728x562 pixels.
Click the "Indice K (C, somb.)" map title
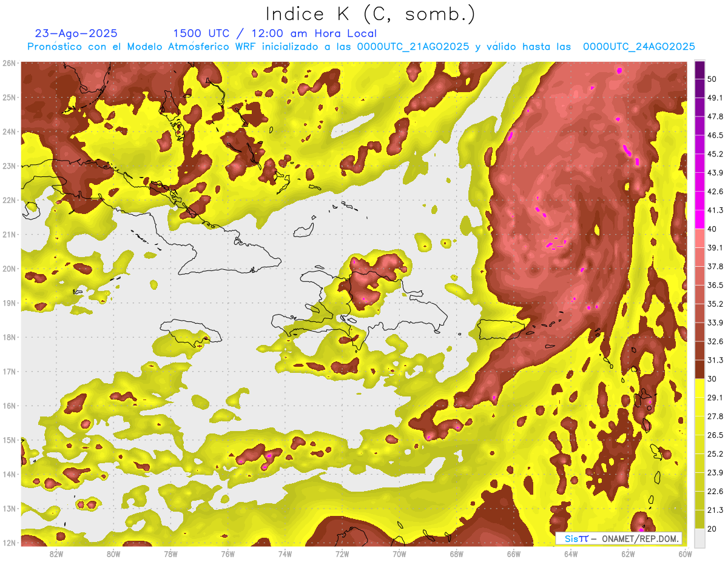click(x=371, y=15)
